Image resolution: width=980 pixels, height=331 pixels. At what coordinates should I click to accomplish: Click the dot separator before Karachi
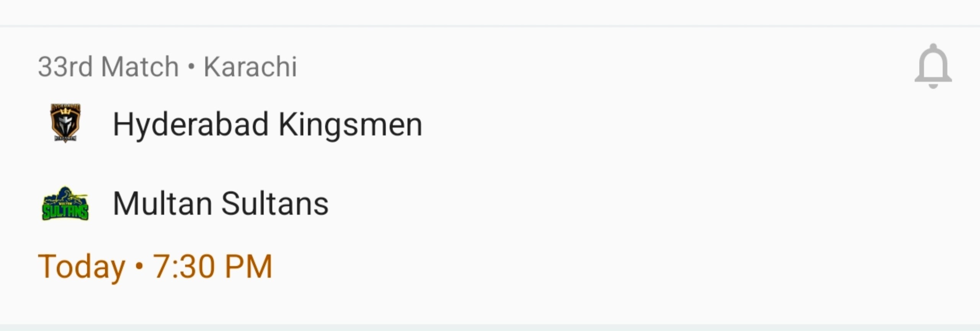pos(191,67)
